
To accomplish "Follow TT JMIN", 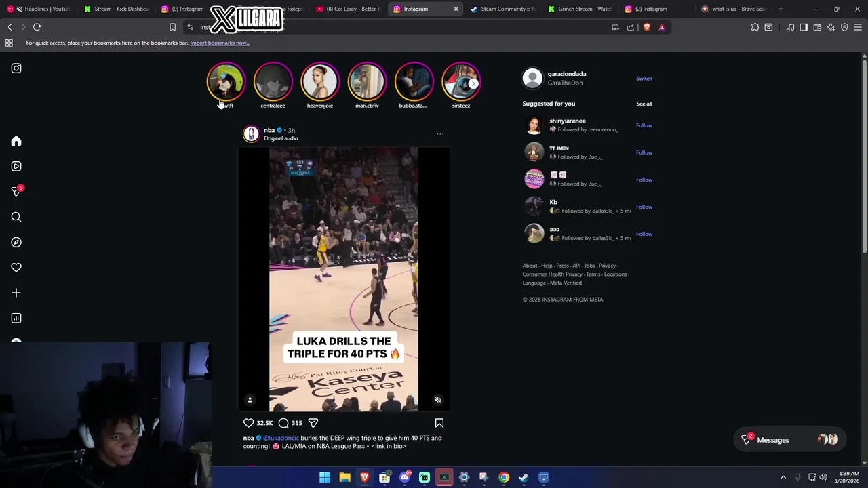I will [644, 152].
